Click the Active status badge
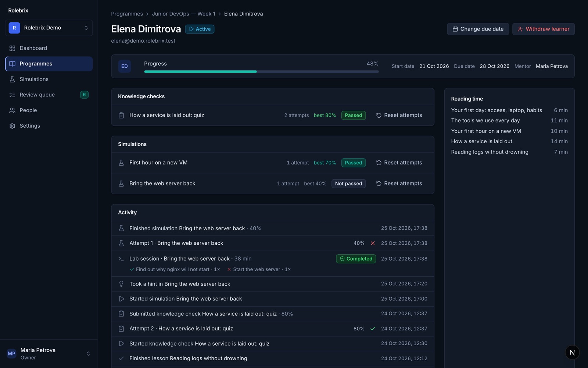Screen dimensions: 588x368 point(200,29)
